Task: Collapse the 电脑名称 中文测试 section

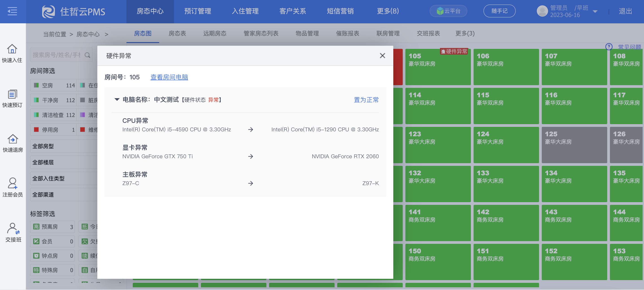Action: [117, 100]
